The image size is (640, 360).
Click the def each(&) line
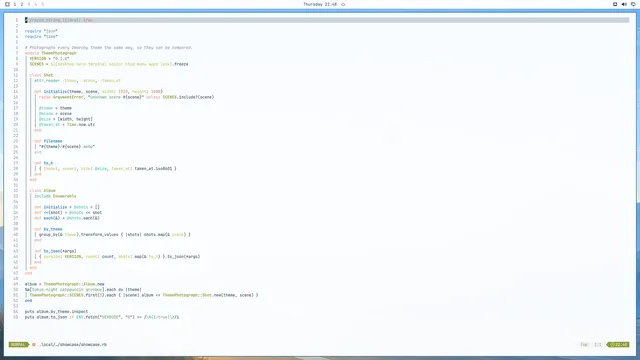67,218
